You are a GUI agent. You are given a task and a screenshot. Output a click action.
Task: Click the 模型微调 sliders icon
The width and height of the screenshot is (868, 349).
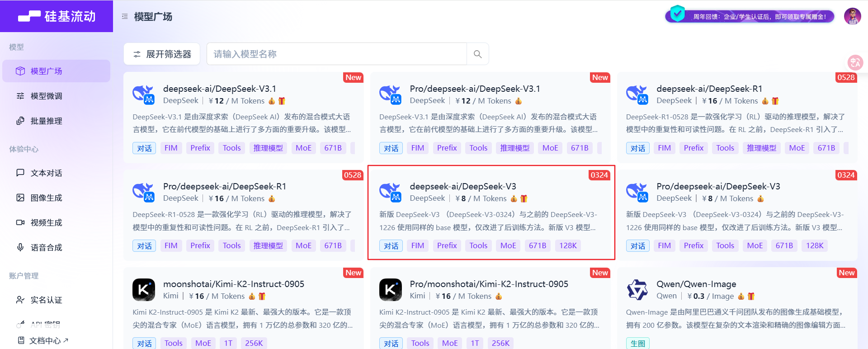pos(20,96)
